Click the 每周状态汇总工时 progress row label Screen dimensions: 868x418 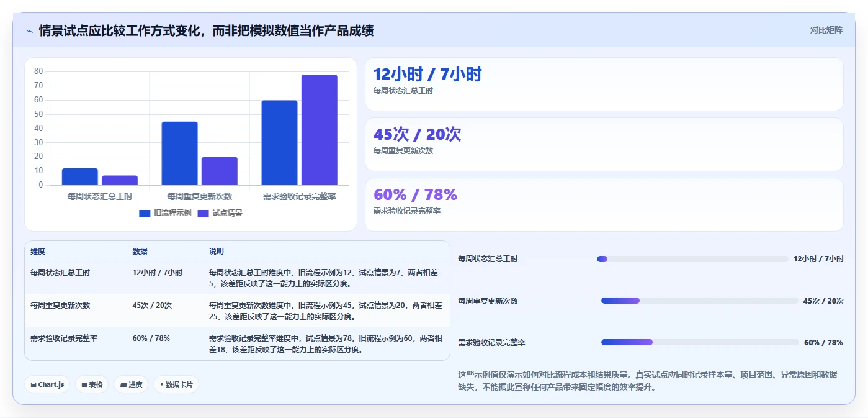488,259
